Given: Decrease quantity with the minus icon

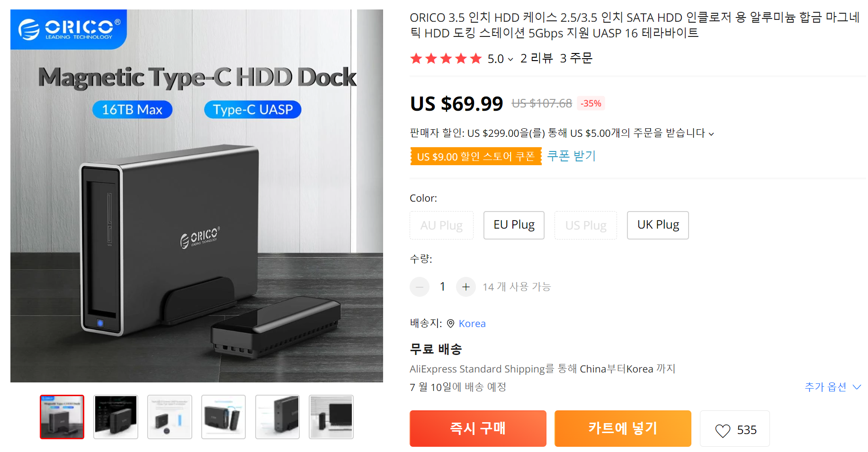Looking at the screenshot, I should [420, 287].
